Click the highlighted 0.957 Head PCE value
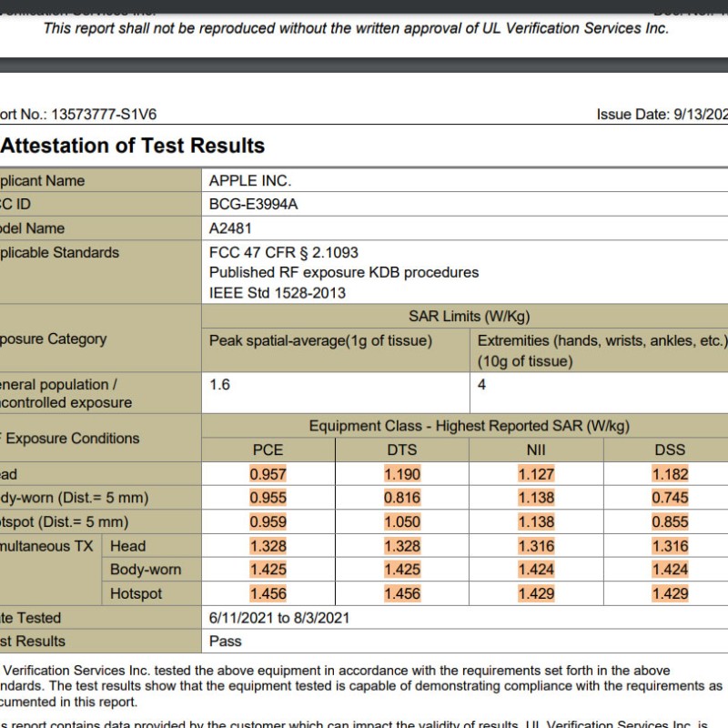 [x=268, y=474]
